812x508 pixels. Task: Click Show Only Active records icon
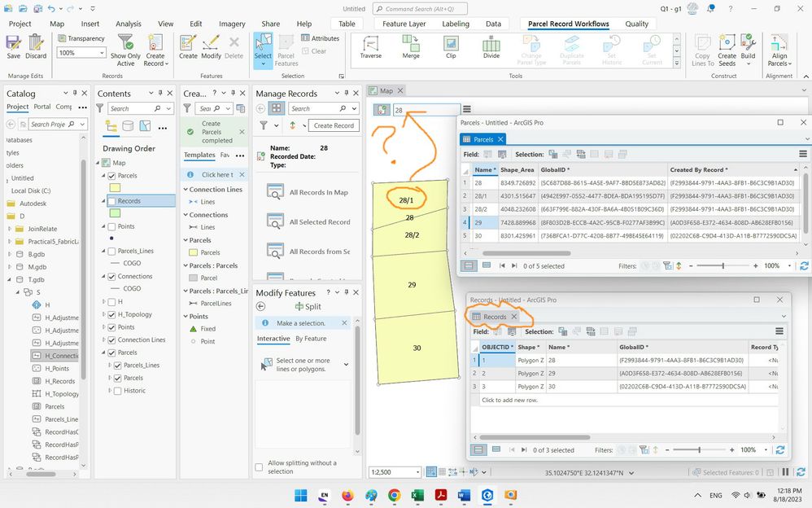click(125, 43)
